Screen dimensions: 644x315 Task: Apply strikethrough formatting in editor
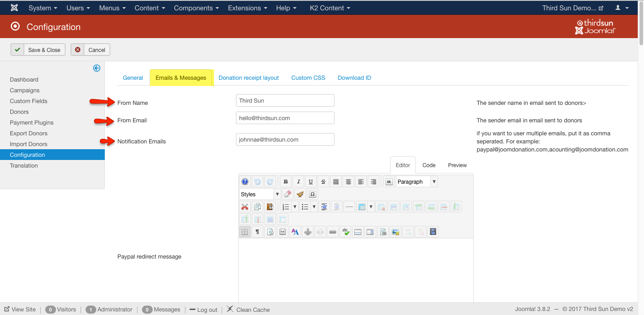click(323, 182)
